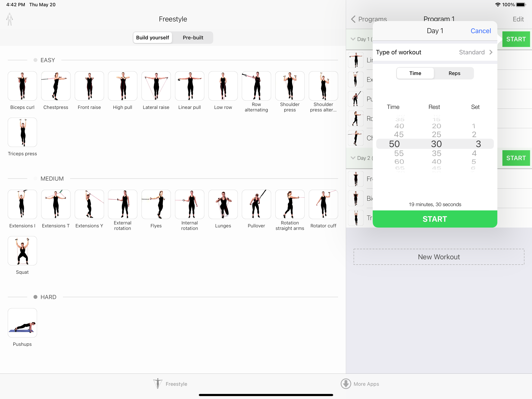Image resolution: width=532 pixels, height=399 pixels.
Task: Collapse the Day 1 section chevron
Action: point(353,39)
